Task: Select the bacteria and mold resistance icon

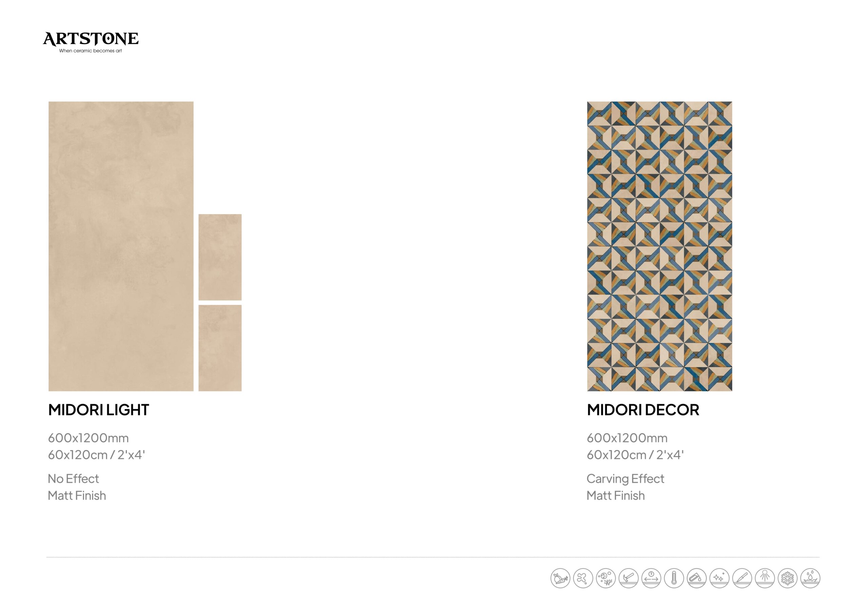Action: pyautogui.click(x=606, y=578)
